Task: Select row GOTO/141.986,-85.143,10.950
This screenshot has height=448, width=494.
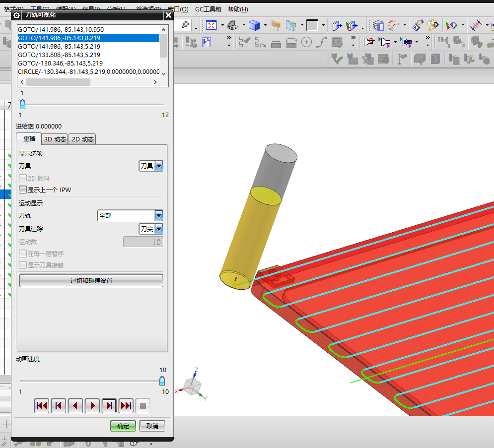Action: [x=88, y=30]
